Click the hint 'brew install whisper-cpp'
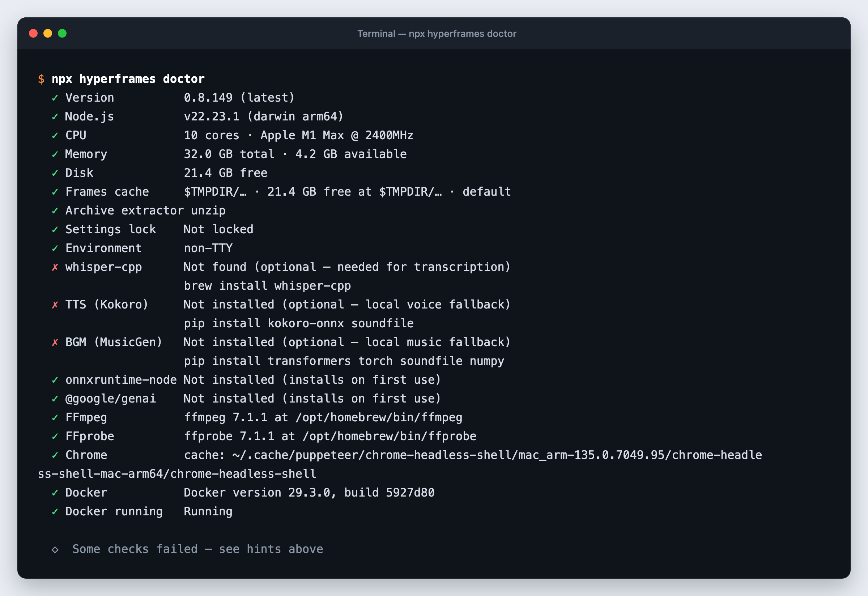868x596 pixels. coord(267,286)
